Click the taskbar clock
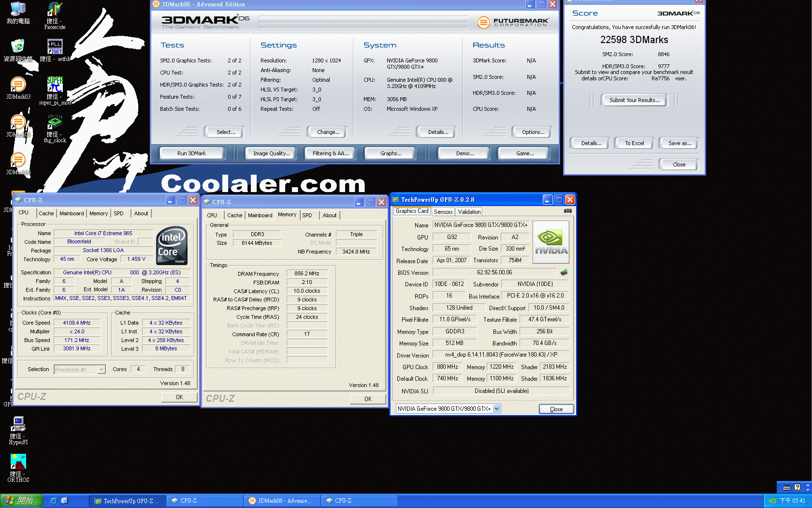 [792, 501]
